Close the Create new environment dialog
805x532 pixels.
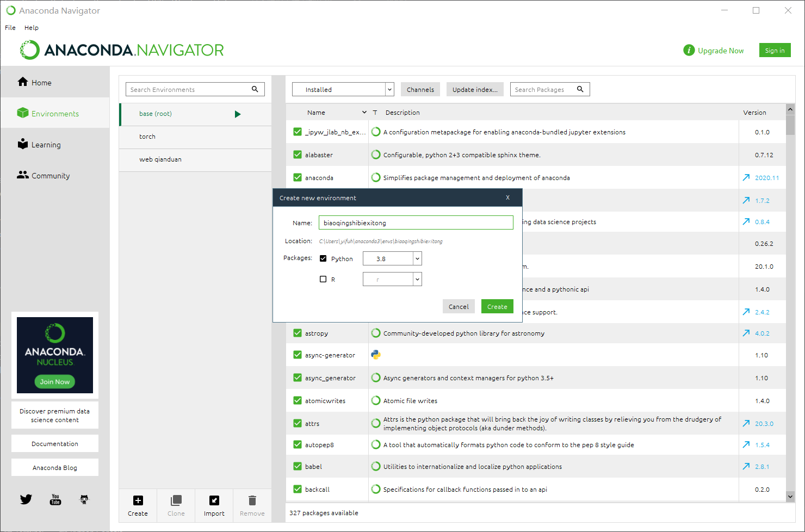tap(507, 197)
